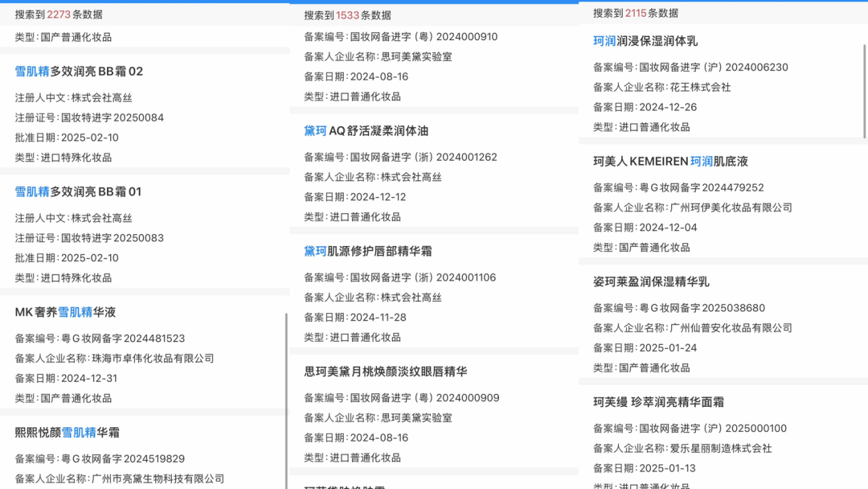Click company name 花王株式会社
868x489 pixels.
click(700, 87)
